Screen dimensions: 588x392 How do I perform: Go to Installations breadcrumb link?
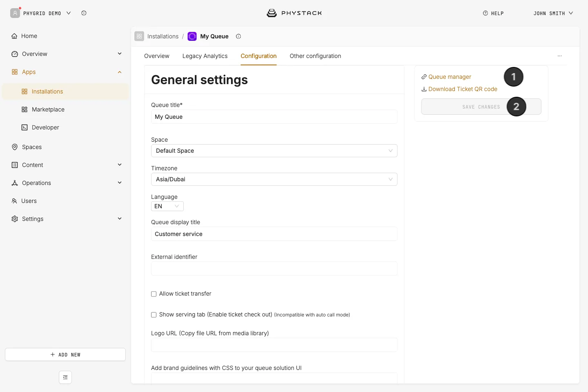(x=163, y=36)
